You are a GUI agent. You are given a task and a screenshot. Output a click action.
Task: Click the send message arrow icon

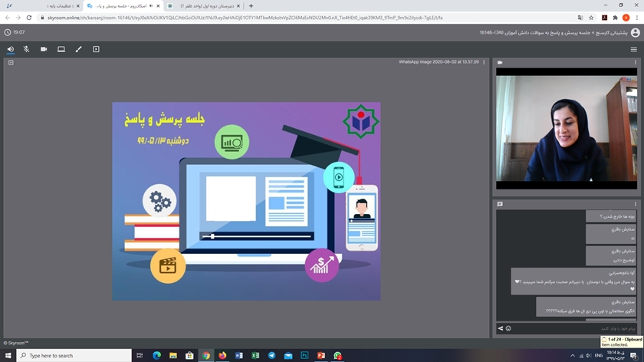point(500,328)
